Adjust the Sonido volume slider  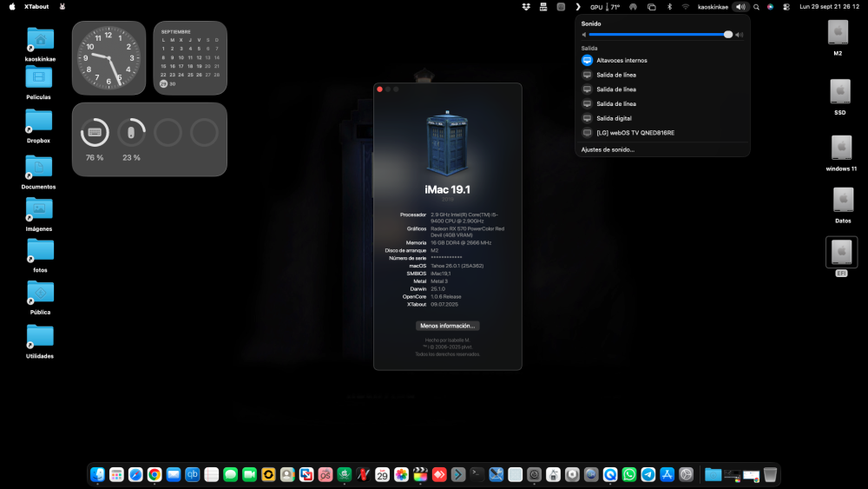click(x=661, y=35)
